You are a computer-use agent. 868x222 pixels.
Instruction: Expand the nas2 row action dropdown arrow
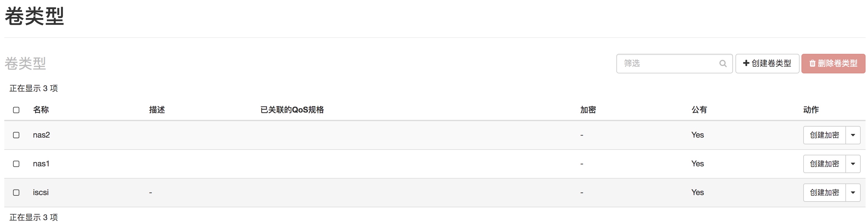click(x=853, y=135)
